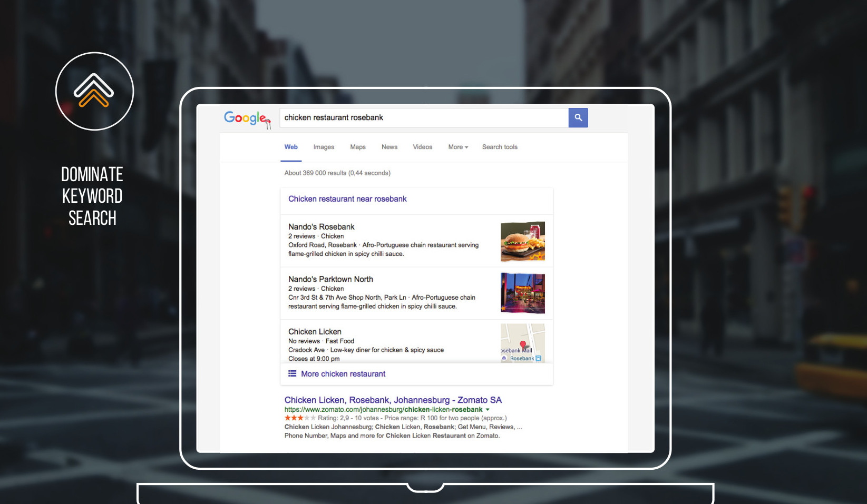Screen dimensions: 867x504
Task: Click the double-chevron logo in circle
Action: coord(94,91)
